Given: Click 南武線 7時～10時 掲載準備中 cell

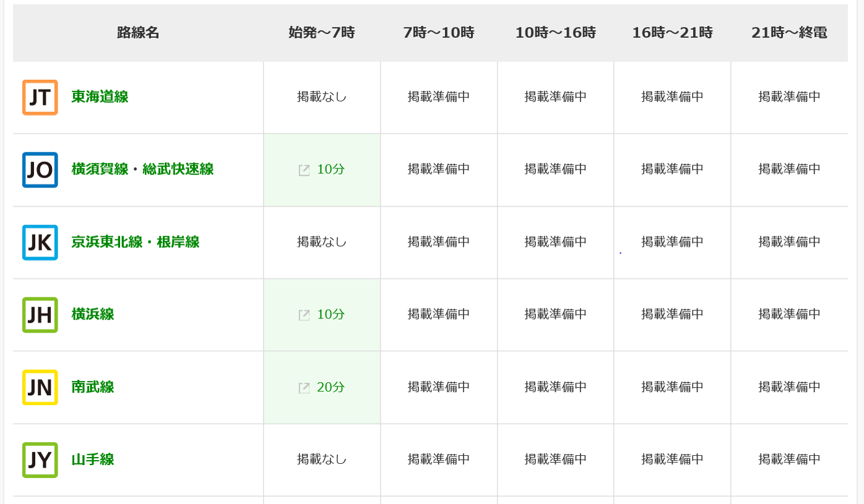Looking at the screenshot, I should pos(439,387).
